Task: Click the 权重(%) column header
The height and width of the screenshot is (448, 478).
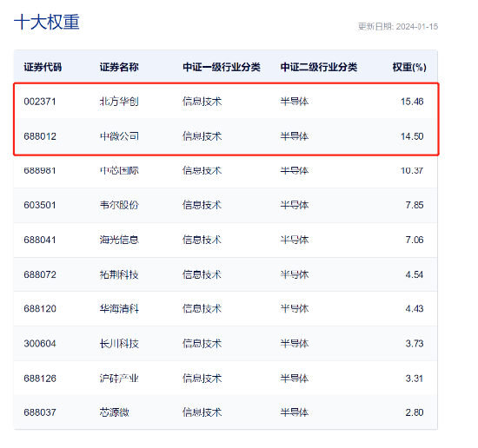Action: (409, 67)
